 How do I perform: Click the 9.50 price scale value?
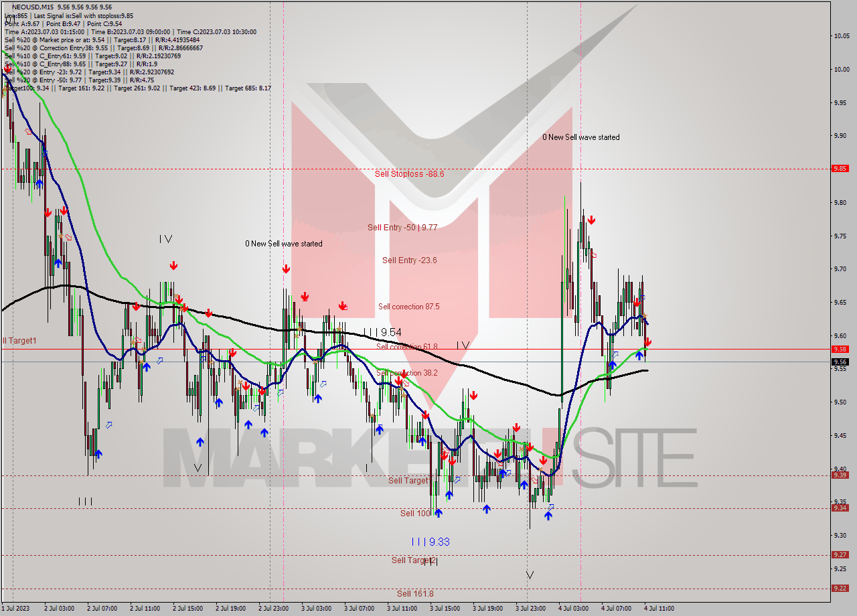(x=840, y=402)
